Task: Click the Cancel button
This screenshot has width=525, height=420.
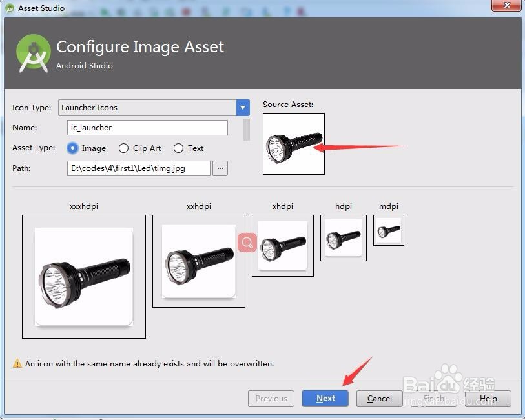Action: coord(379,398)
